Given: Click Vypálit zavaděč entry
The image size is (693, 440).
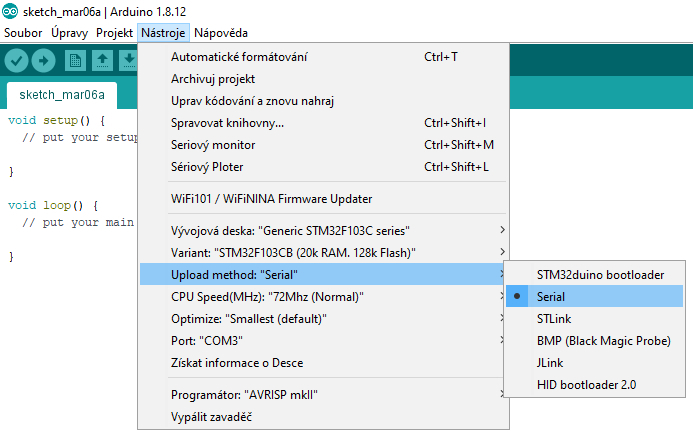Looking at the screenshot, I should (324, 417).
